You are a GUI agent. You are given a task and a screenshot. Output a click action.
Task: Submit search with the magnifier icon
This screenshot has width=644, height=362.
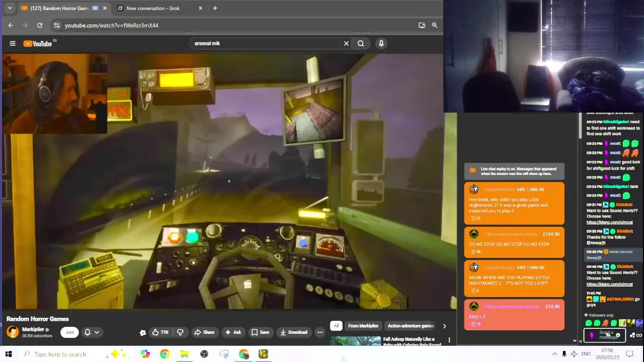tap(361, 43)
